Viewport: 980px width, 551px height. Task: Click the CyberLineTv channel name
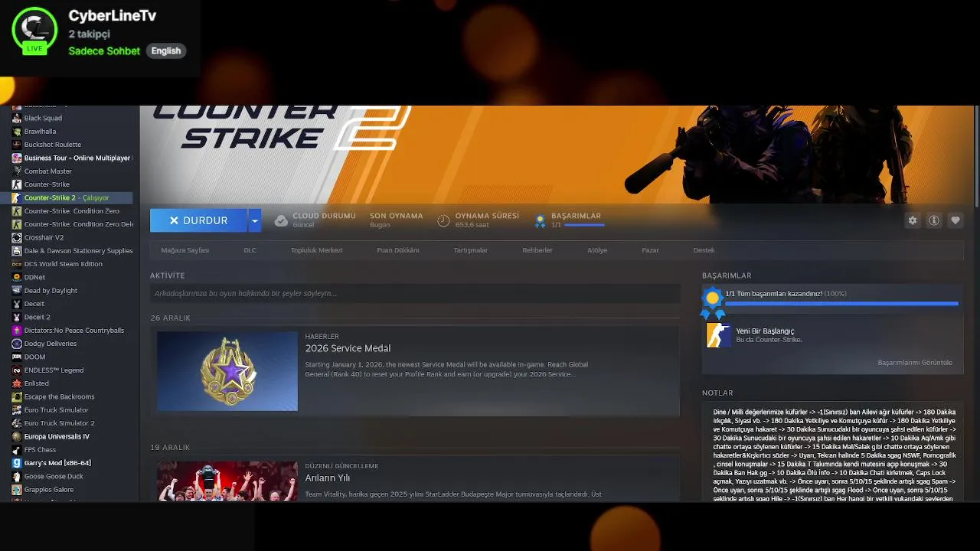tap(112, 16)
